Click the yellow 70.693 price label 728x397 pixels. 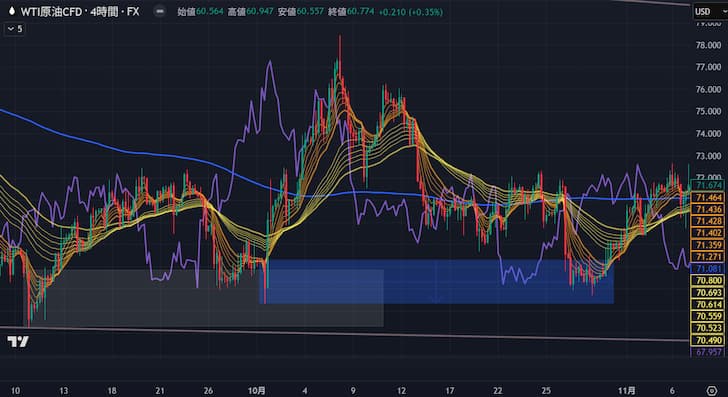point(708,293)
